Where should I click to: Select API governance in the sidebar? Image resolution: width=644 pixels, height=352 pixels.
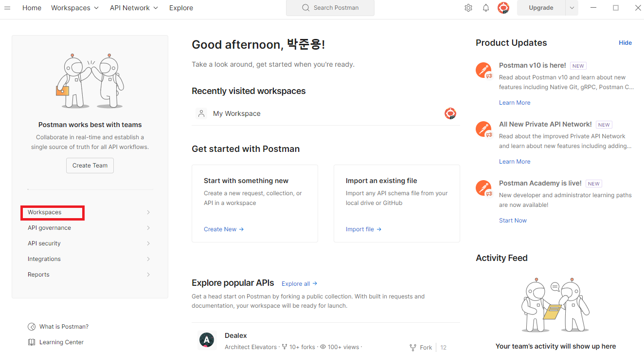[49, 228]
